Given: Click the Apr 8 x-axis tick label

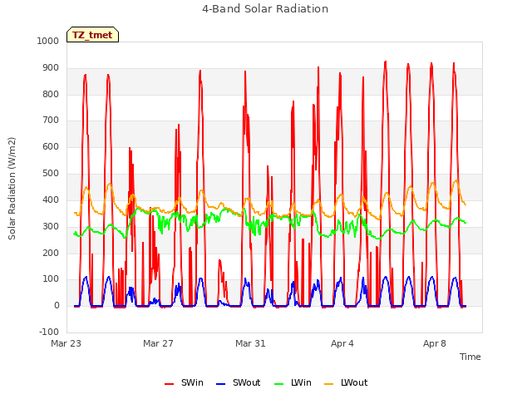Looking at the screenshot, I should (435, 343).
